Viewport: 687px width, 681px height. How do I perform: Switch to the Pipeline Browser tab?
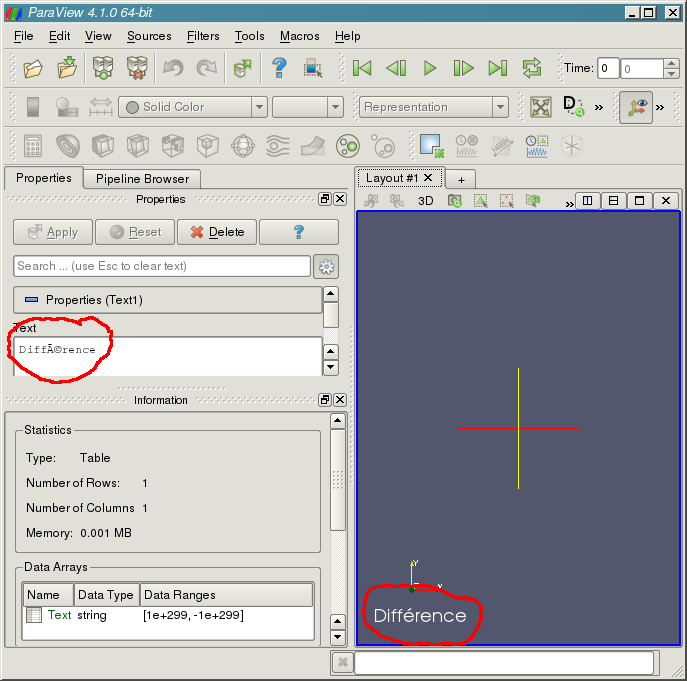pyautogui.click(x=142, y=179)
